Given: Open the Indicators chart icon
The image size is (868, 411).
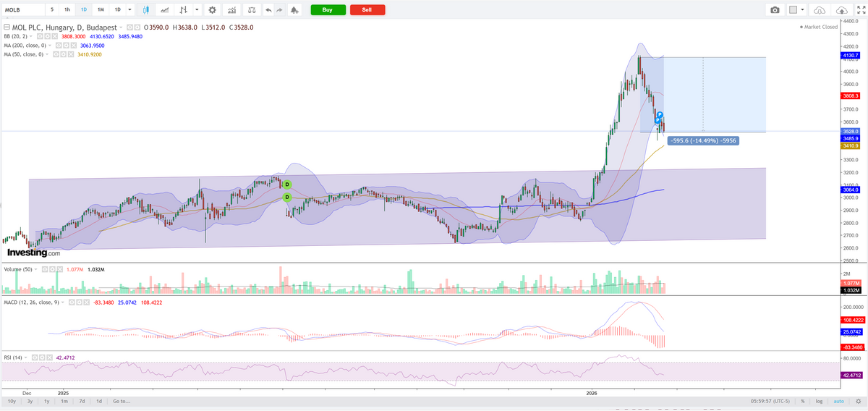Looking at the screenshot, I should (231, 10).
